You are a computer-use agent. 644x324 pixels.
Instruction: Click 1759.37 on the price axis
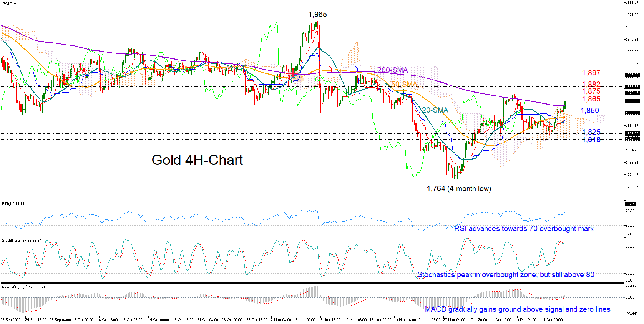tap(632, 187)
